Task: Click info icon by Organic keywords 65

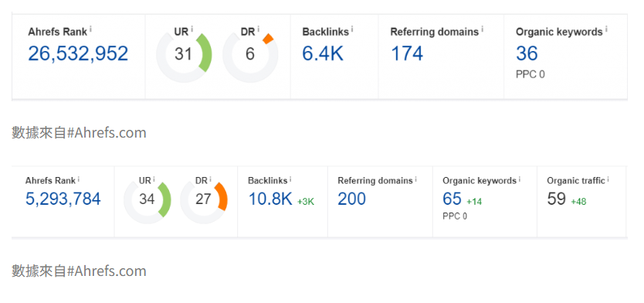Action: [520, 179]
